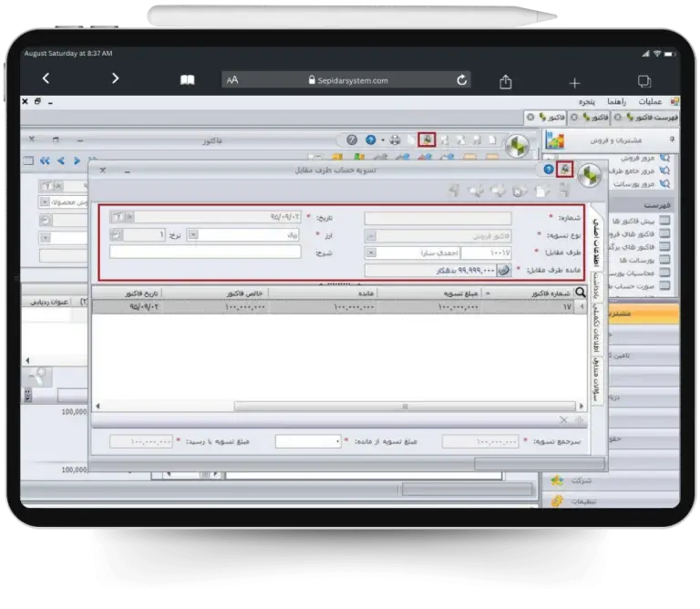Screen dimensions: 700x609
Task: Show Safari tab overview
Action: (644, 81)
